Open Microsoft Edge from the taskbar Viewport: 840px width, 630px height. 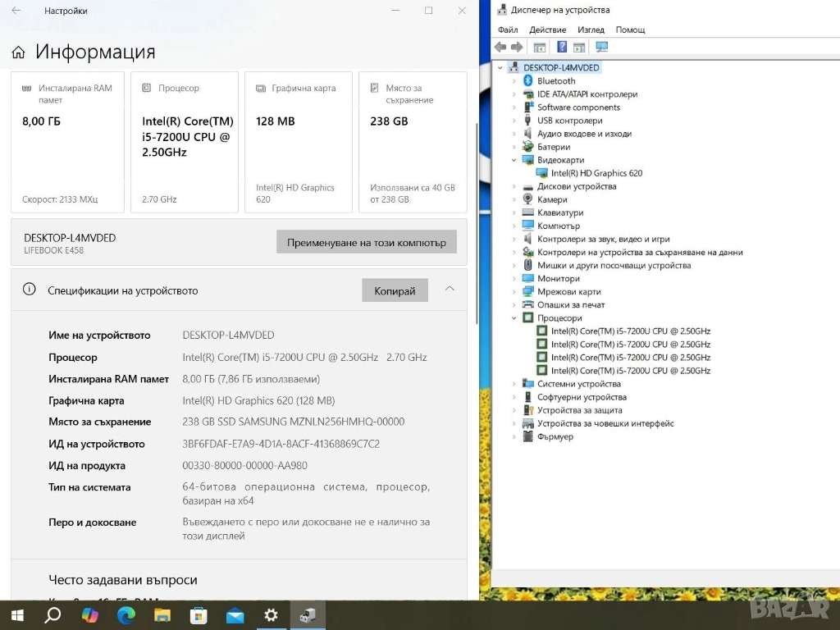pos(126,615)
